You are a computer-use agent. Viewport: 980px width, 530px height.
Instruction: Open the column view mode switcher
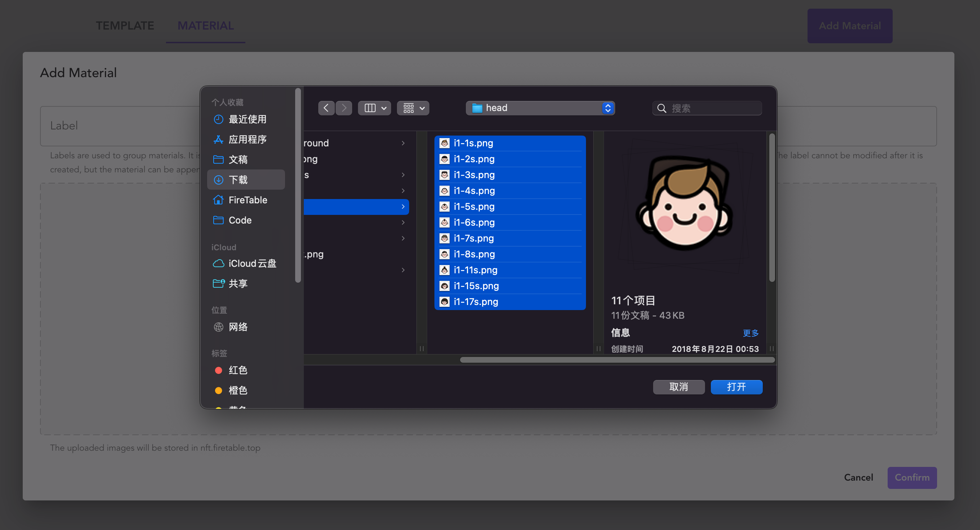[x=374, y=108]
